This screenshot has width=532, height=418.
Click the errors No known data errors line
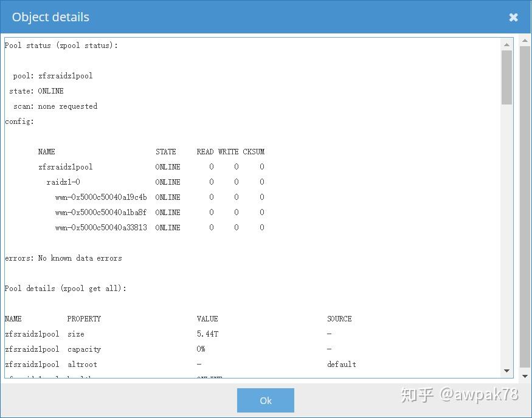pyautogui.click(x=63, y=258)
